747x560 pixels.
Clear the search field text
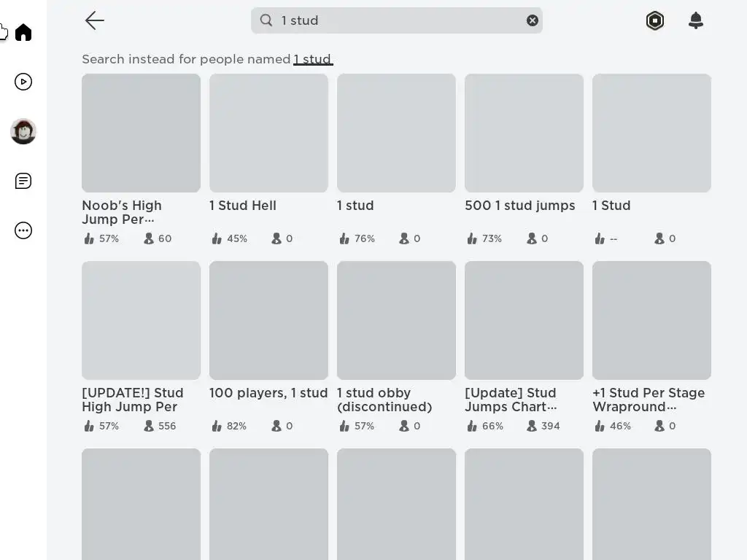point(533,20)
